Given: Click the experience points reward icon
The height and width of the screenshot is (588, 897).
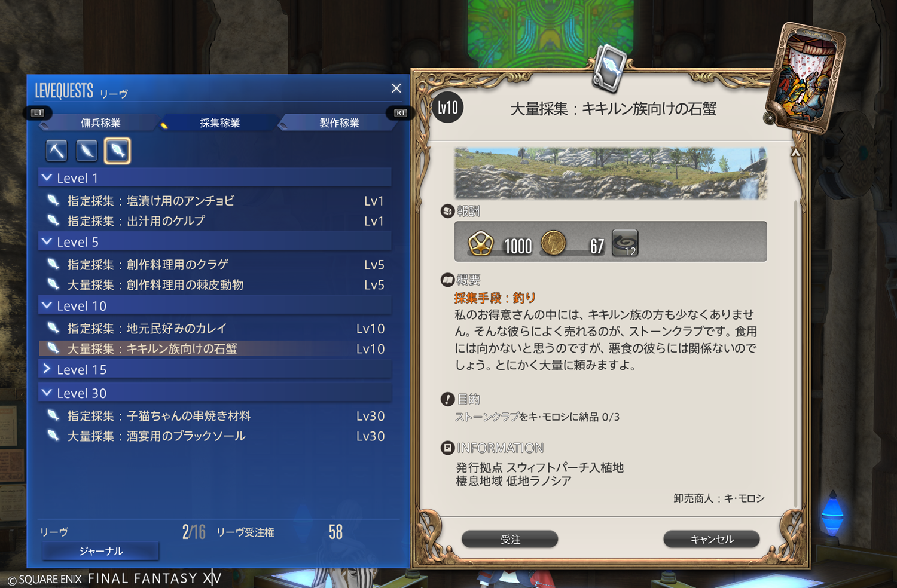Looking at the screenshot, I should pyautogui.click(x=481, y=244).
